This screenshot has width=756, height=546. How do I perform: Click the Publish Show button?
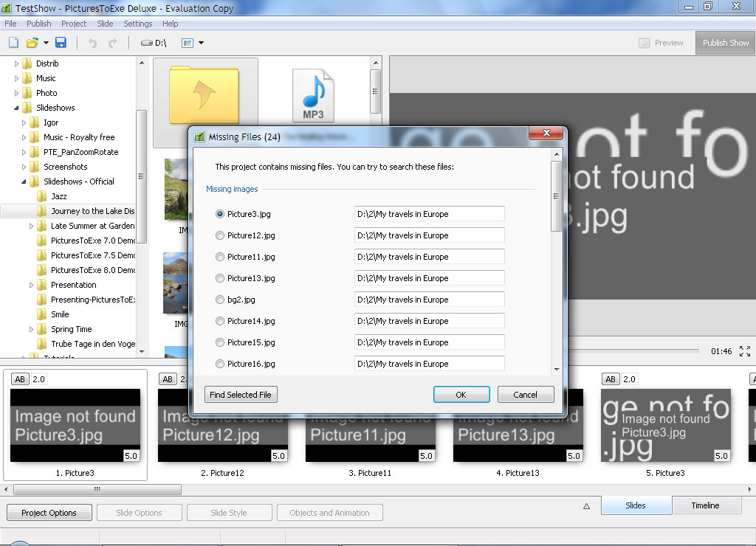click(x=725, y=43)
